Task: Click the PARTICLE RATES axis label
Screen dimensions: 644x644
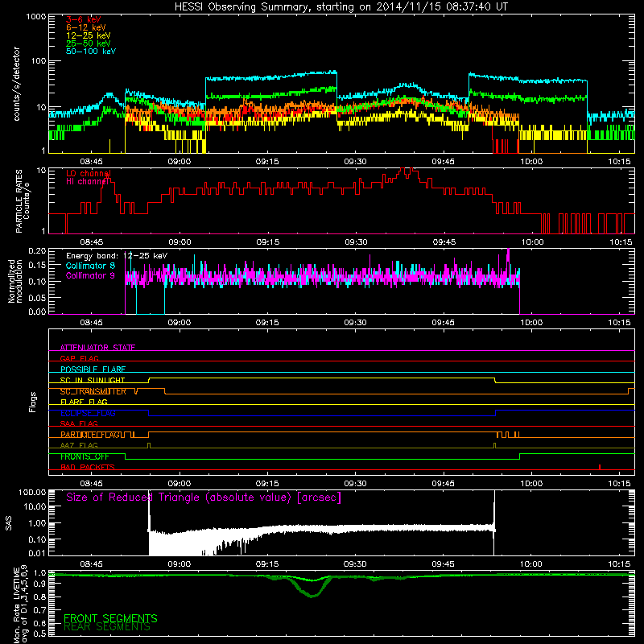Action: click(x=19, y=201)
